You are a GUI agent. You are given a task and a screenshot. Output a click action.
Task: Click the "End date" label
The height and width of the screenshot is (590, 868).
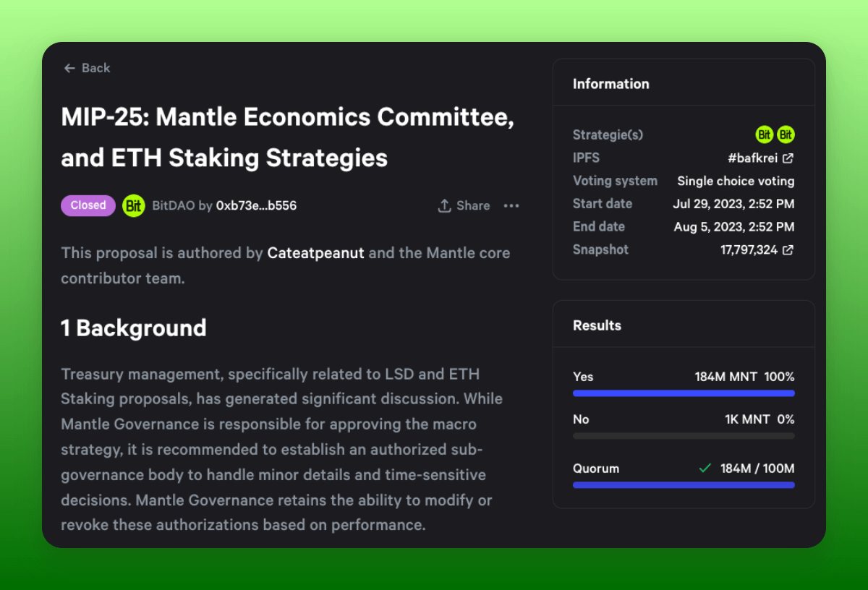(x=599, y=227)
